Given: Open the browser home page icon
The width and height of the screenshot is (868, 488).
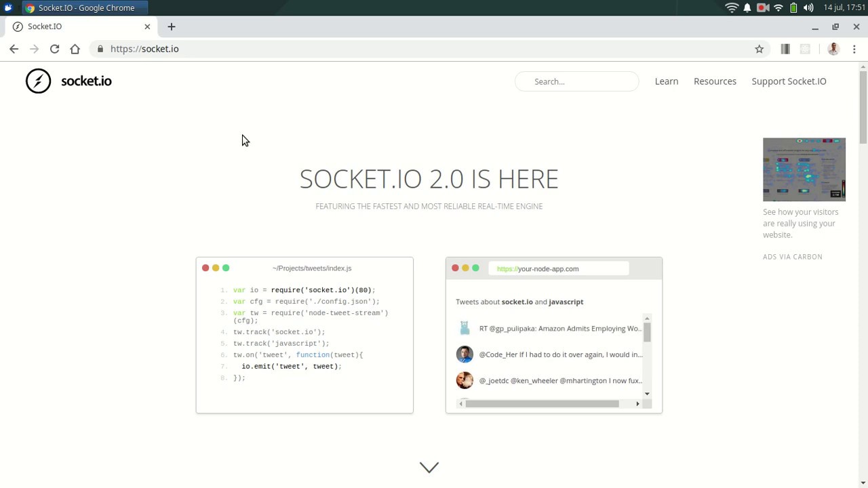Looking at the screenshot, I should (75, 49).
